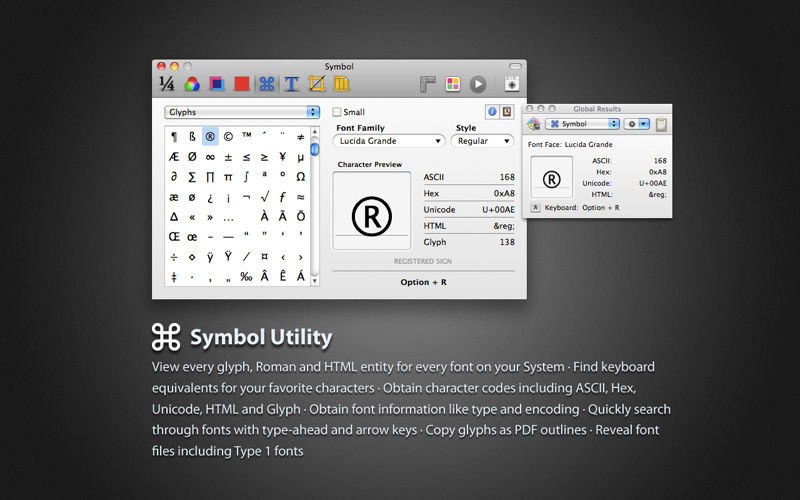Click the keyboard A icon in Global Results

click(535, 208)
